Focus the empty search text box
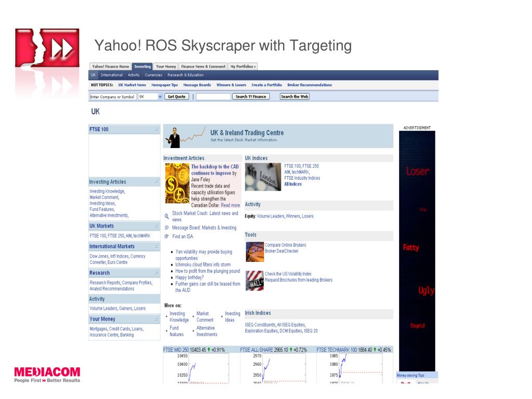532x399 pixels. (213, 97)
